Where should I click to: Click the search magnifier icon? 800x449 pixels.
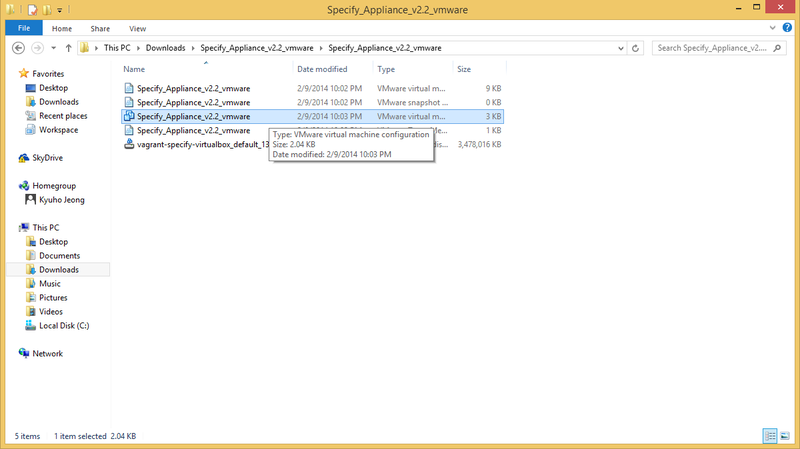pyautogui.click(x=777, y=48)
